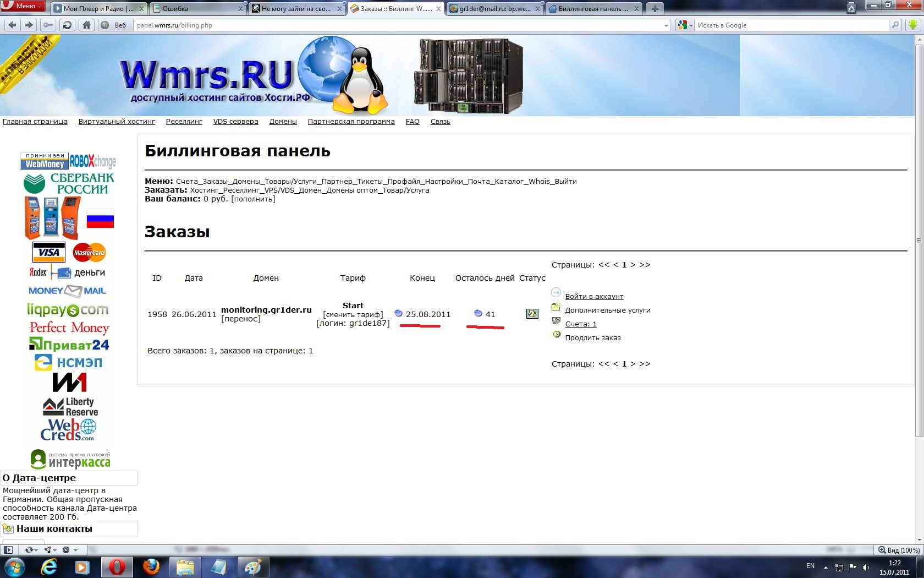Click the clock icon beside Продлить заказ
The height and width of the screenshot is (578, 924).
point(557,334)
